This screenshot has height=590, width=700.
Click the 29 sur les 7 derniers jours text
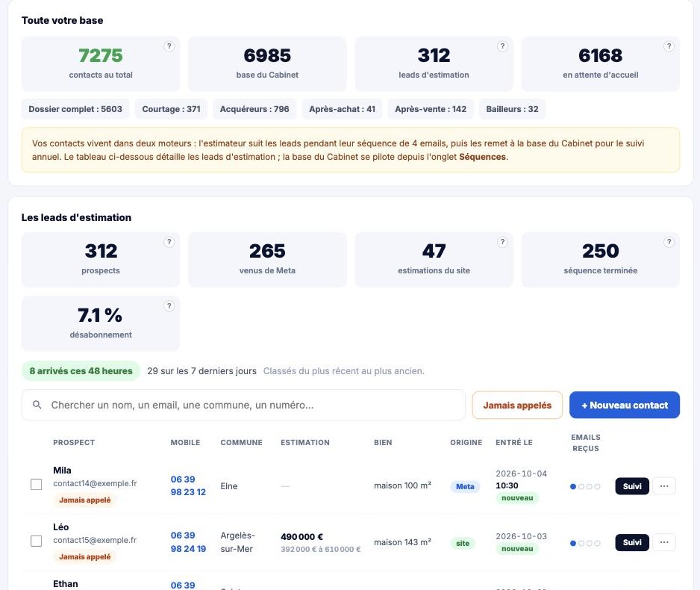tap(201, 371)
